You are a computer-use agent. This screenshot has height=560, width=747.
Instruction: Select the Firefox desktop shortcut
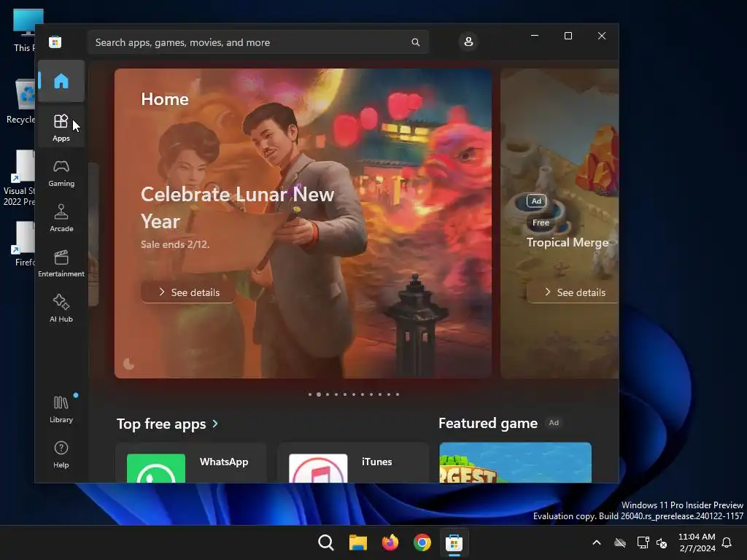23,244
